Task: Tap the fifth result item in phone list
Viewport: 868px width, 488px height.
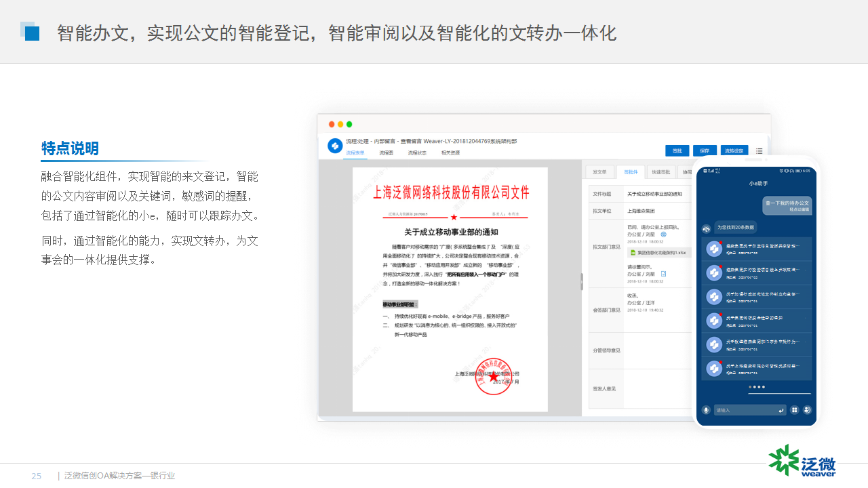Action: point(756,344)
